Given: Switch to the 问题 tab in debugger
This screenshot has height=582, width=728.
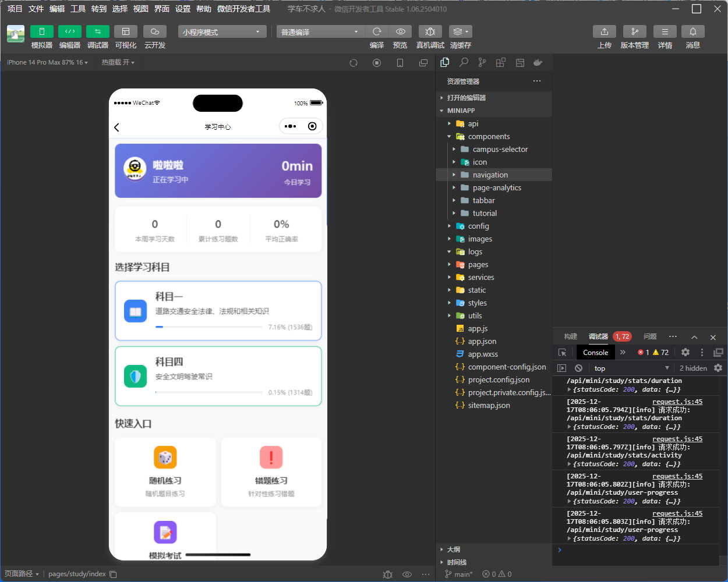Looking at the screenshot, I should (x=650, y=336).
